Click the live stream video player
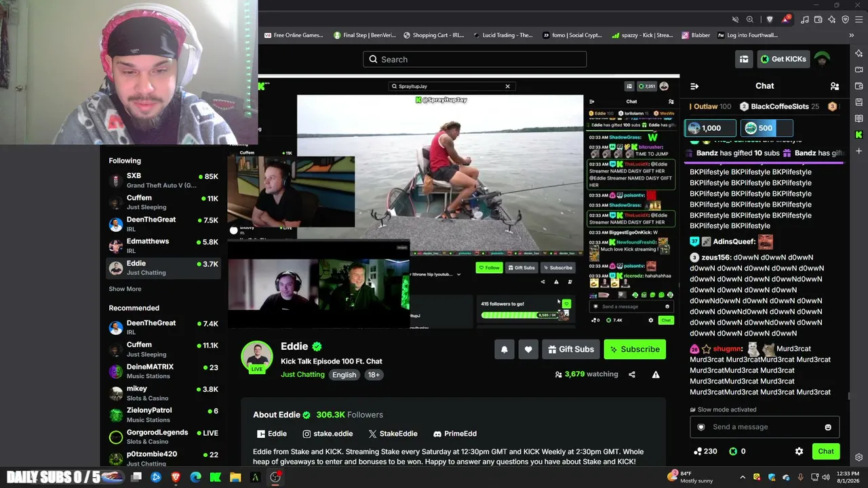Screen dimensions: 868x488 [x=454, y=202]
